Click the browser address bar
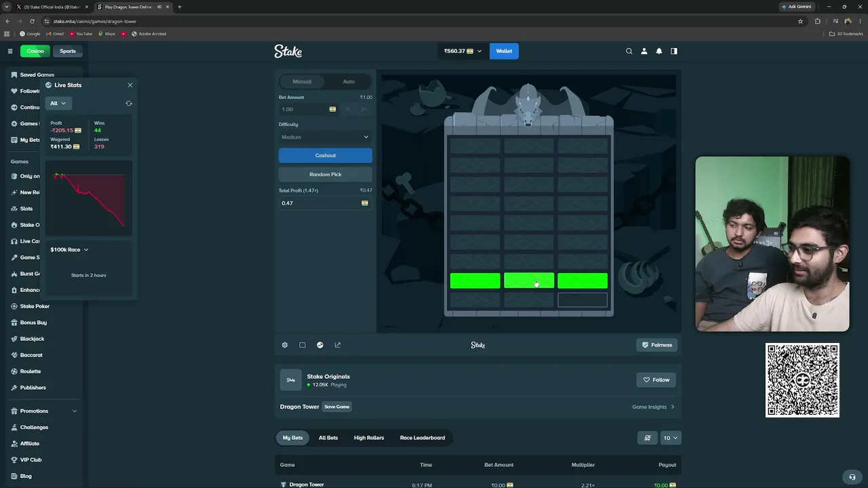Viewport: 868px width, 488px height. pos(420,21)
